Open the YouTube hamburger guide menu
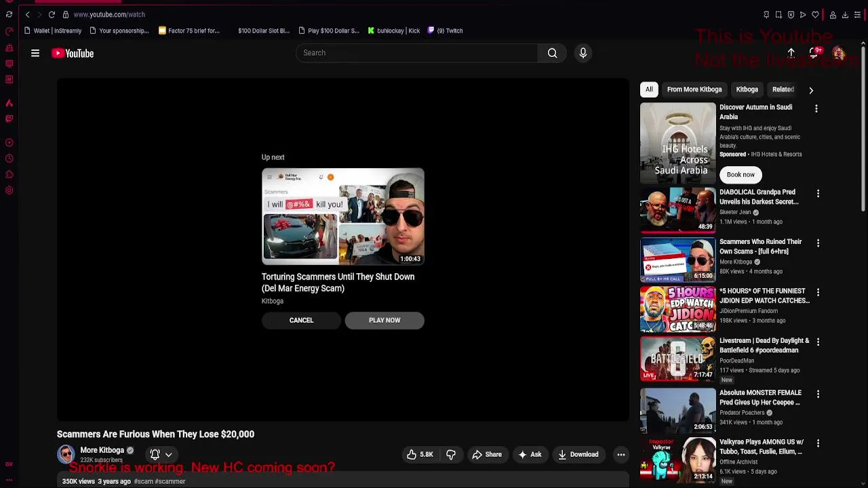This screenshot has width=868, height=488. coord(35,53)
